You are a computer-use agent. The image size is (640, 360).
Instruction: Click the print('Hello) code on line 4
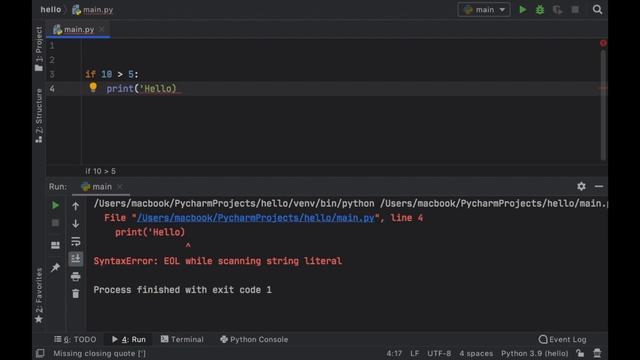click(x=141, y=89)
